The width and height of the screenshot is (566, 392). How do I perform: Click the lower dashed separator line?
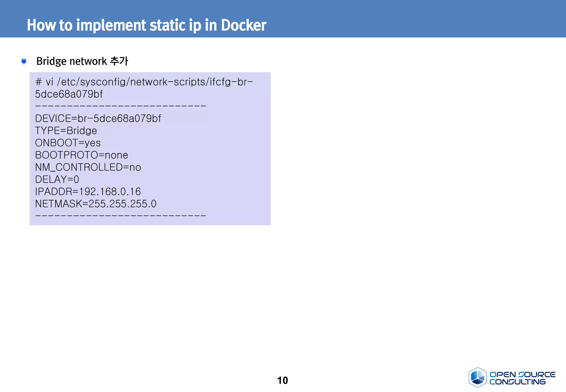(x=121, y=215)
